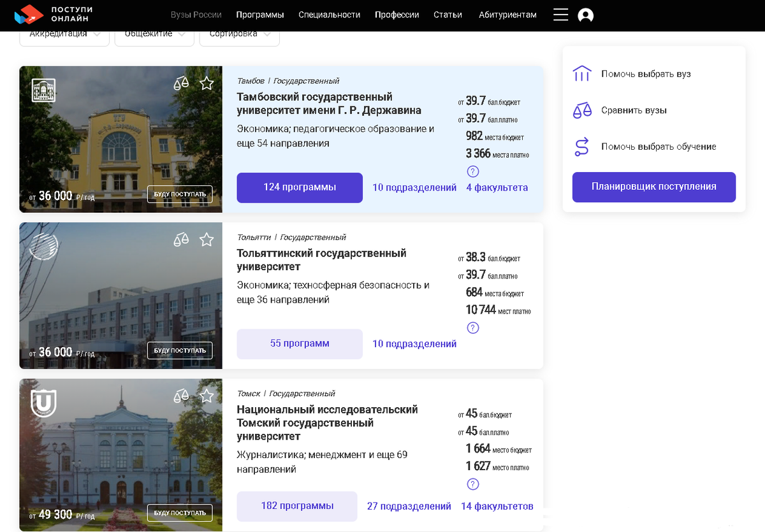Open the question mark help for Тольяттинский stats
The width and height of the screenshot is (765, 532).
[473, 328]
